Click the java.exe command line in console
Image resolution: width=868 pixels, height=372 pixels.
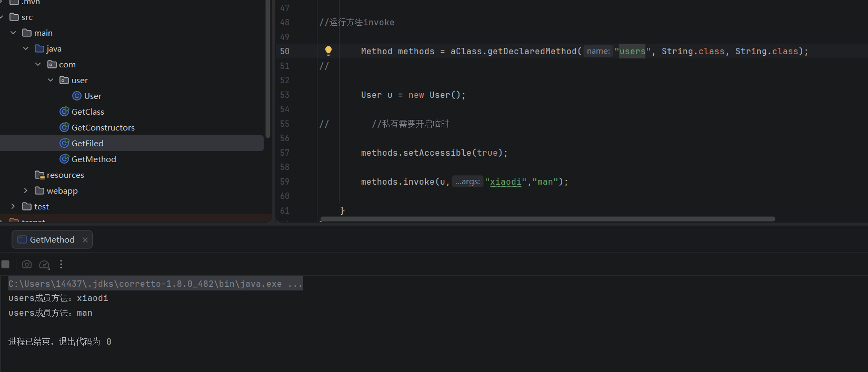coord(155,284)
